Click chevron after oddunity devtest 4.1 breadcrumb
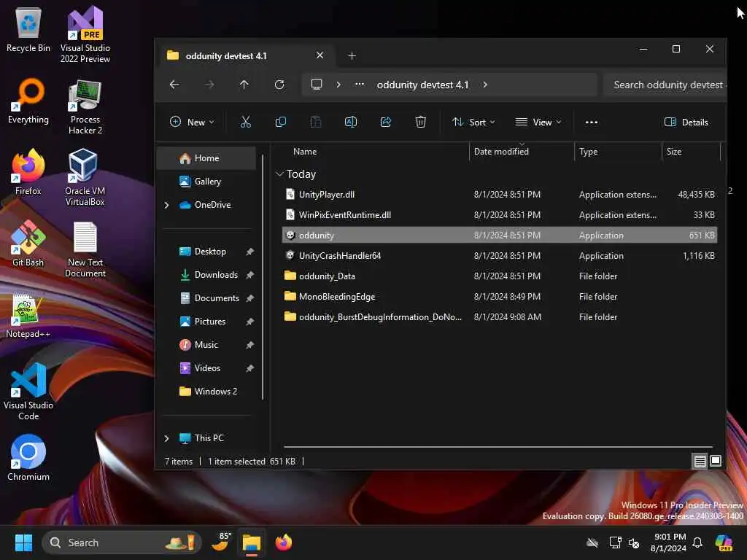 [485, 85]
